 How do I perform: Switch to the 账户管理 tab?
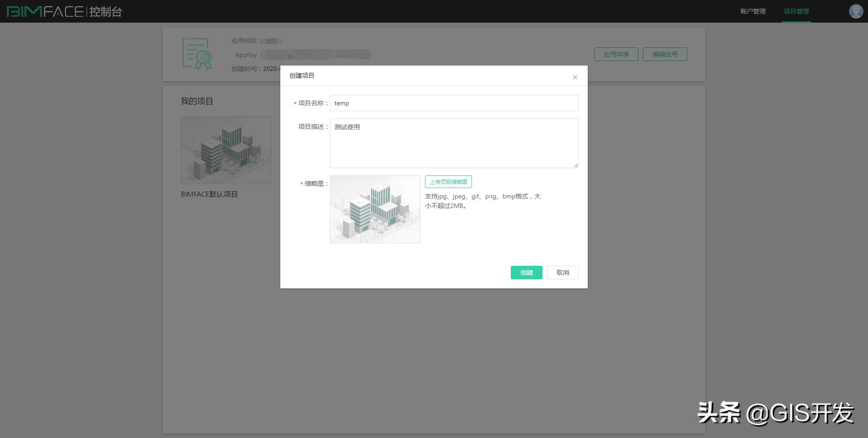(x=752, y=11)
